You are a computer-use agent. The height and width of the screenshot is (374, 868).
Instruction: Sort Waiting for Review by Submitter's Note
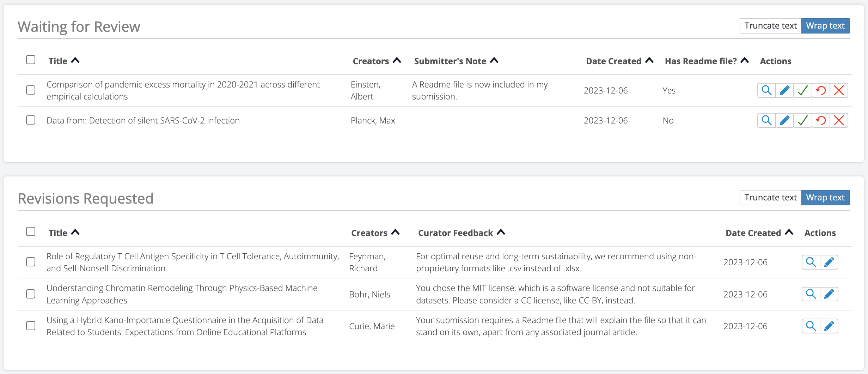[456, 61]
